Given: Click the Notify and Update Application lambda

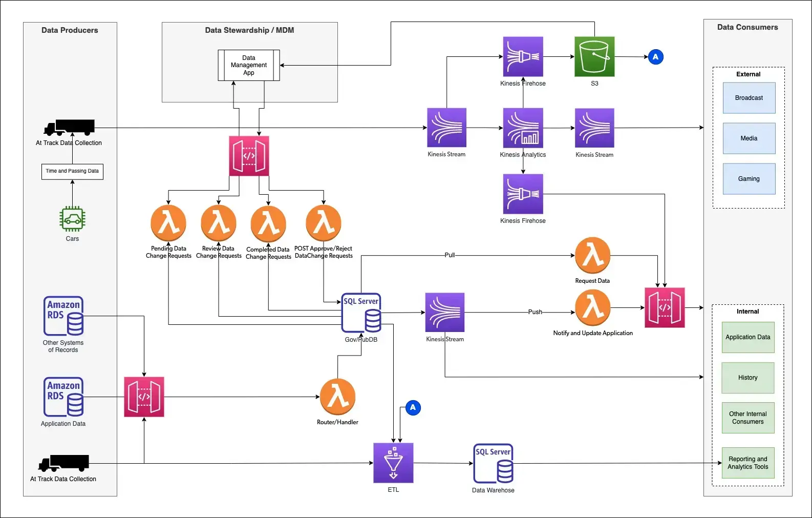Looking at the screenshot, I should point(592,307).
